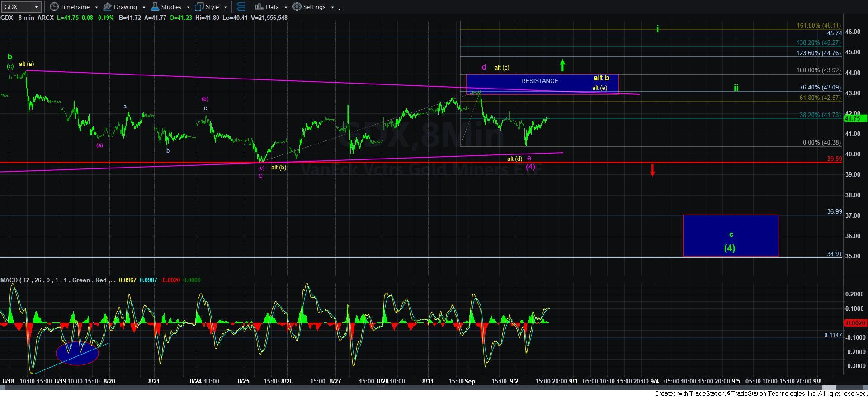Open the Studies menu
Viewport: 868px width, 397px height.
(x=170, y=7)
